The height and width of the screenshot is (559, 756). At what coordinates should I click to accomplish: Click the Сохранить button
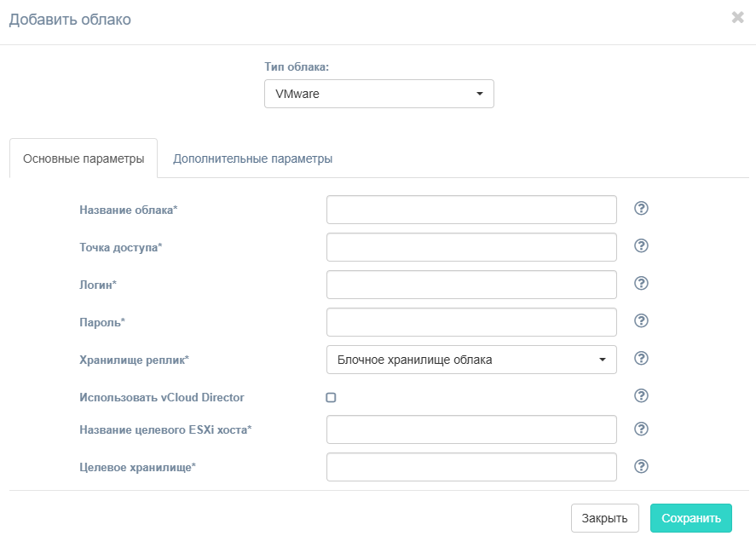pos(691,518)
